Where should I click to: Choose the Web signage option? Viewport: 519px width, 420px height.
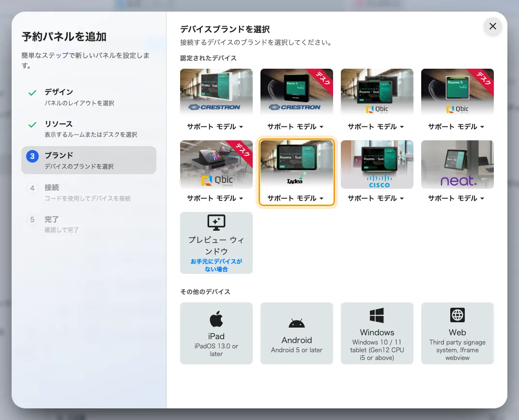(458, 333)
